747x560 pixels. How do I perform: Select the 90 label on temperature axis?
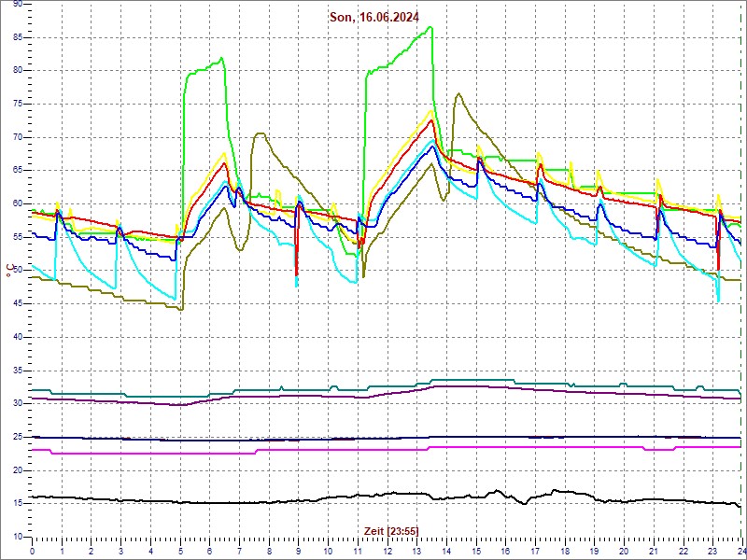point(17,4)
